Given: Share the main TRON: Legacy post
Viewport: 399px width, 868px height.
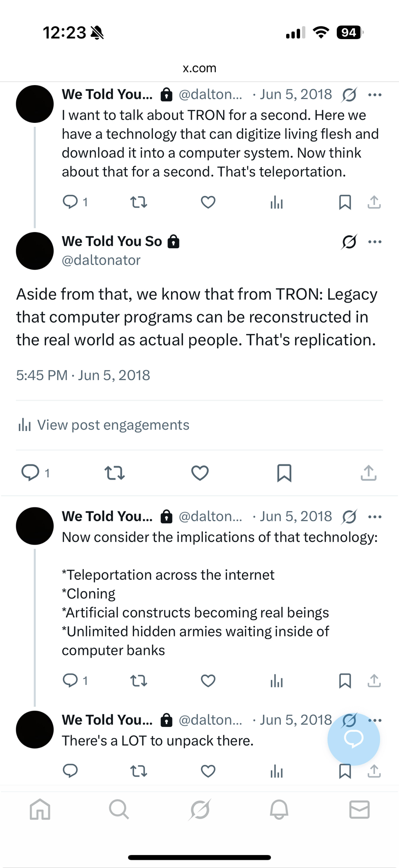Looking at the screenshot, I should coord(368,473).
